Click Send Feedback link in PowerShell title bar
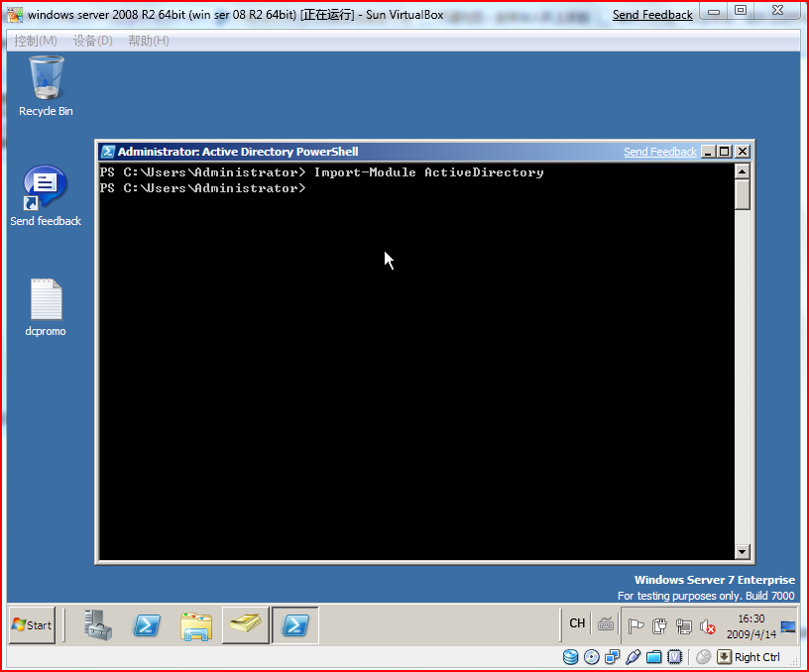Viewport: 809px width, 672px height. pyautogui.click(x=660, y=152)
